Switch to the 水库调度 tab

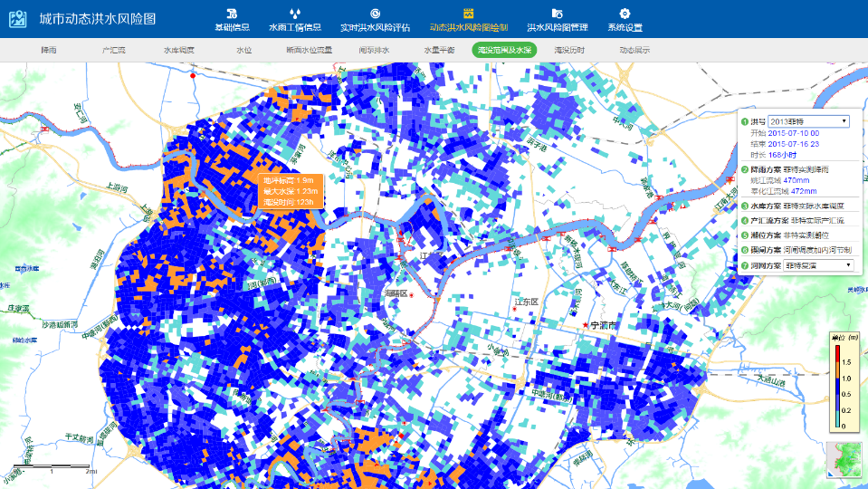(178, 50)
